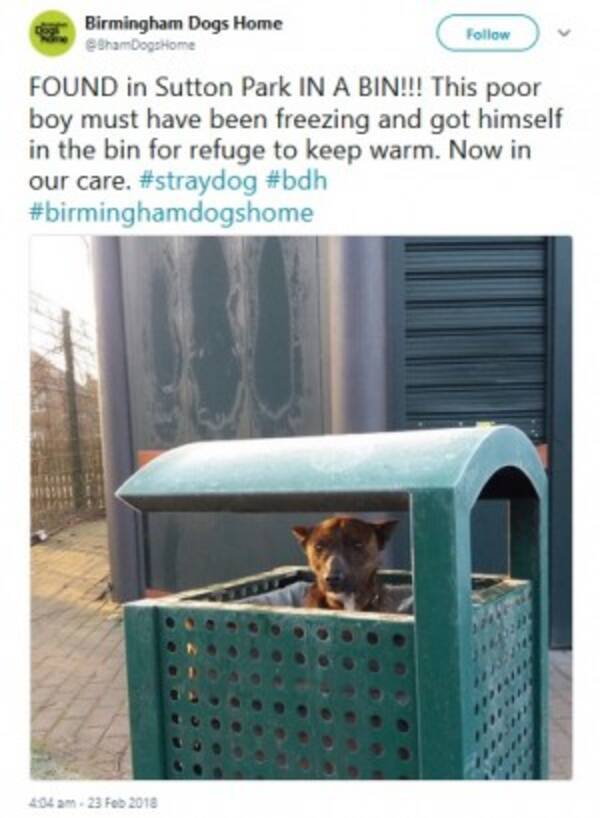Open the #straydog hashtag
Image resolution: width=600 pixels, height=818 pixels.
199,181
